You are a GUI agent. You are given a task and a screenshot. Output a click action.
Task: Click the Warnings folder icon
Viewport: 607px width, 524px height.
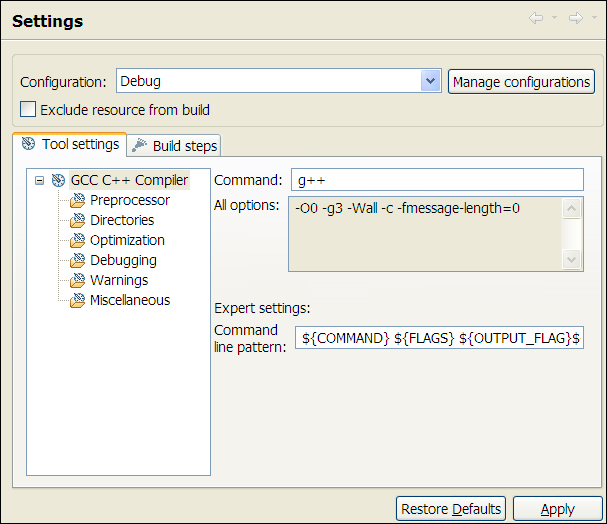pos(77,281)
